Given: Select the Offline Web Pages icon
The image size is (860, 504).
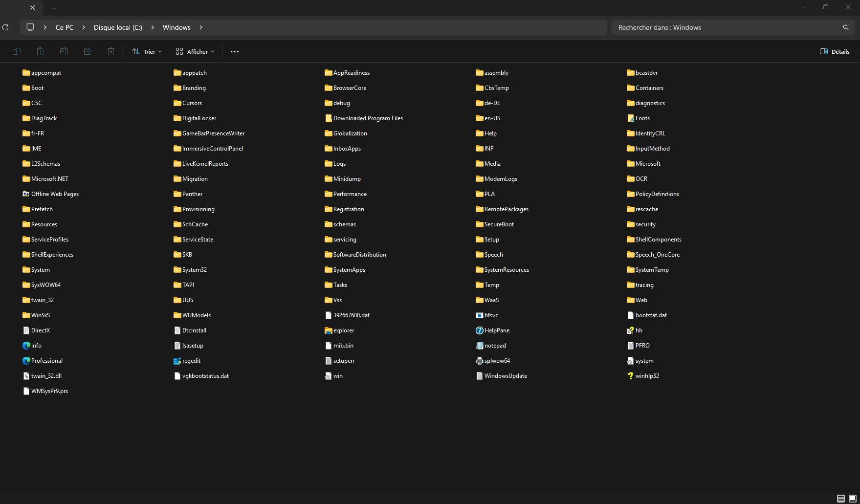Looking at the screenshot, I should [26, 194].
